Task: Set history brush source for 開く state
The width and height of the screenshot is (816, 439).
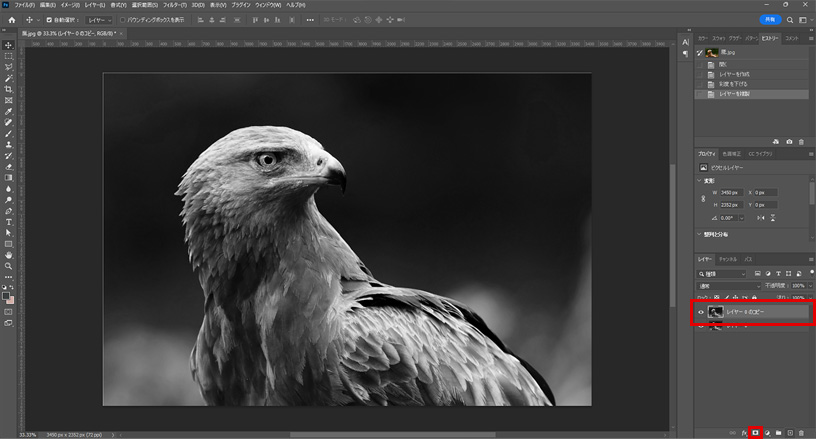Action: (699, 64)
